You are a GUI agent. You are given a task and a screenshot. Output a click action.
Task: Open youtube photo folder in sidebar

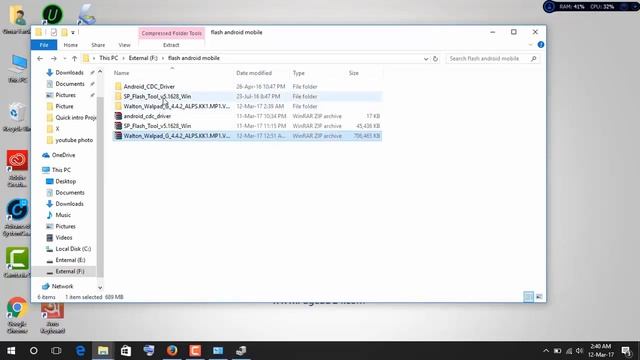74,140
